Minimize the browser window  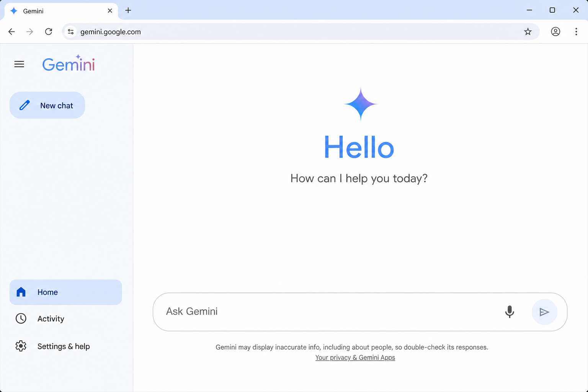pos(529,10)
